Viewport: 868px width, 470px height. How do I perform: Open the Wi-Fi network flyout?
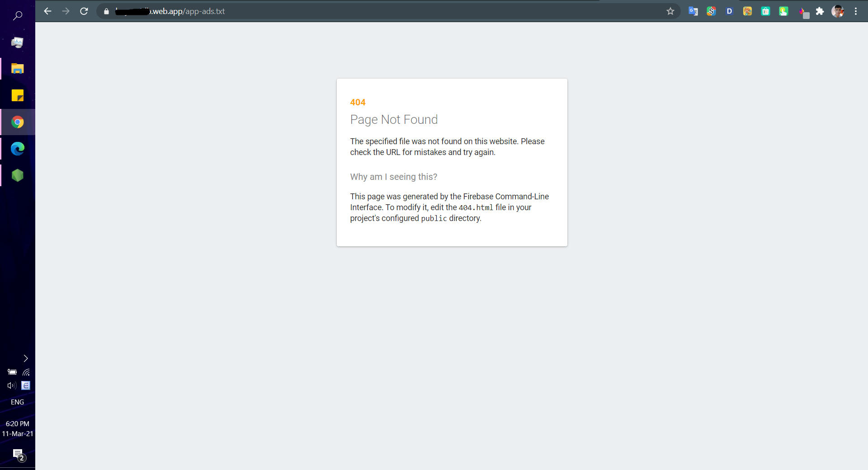[x=26, y=372]
